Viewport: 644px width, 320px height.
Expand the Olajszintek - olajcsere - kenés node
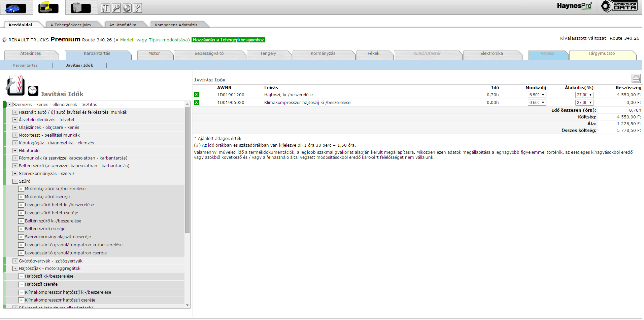[x=15, y=128]
